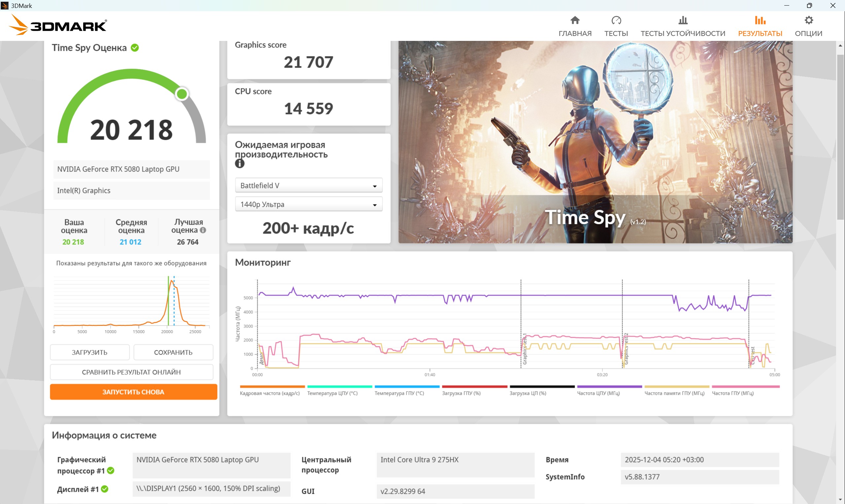Click the СОХРАНИТЬ button
Viewport: 845px width, 504px height.
tap(173, 353)
